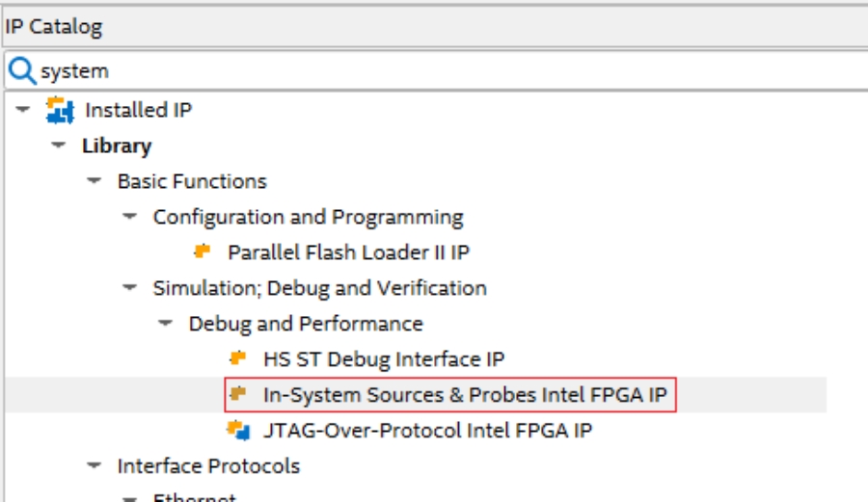
Task: Collapse Configuration and Programming group
Action: (130, 217)
